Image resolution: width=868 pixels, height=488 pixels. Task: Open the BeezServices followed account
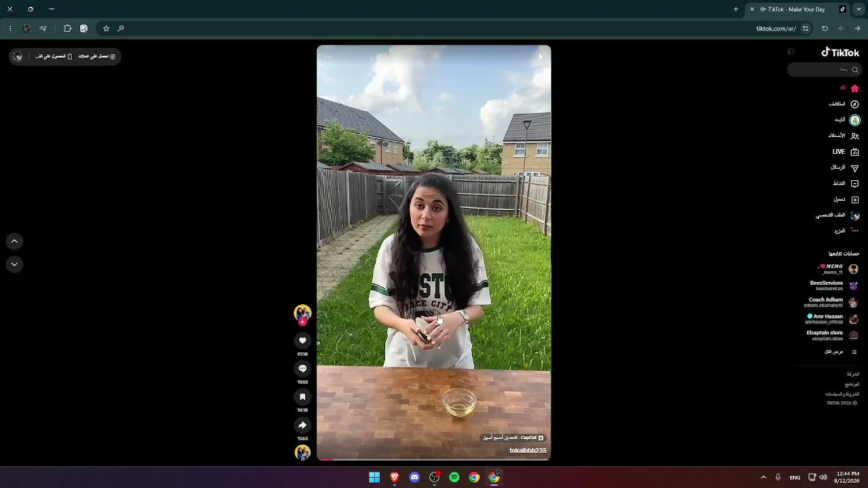833,286
